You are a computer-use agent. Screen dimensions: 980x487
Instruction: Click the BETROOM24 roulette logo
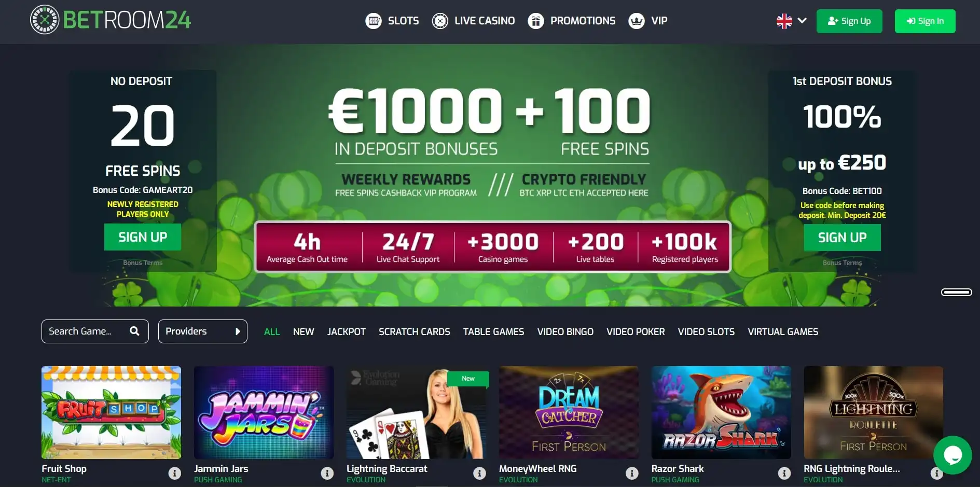point(45,20)
